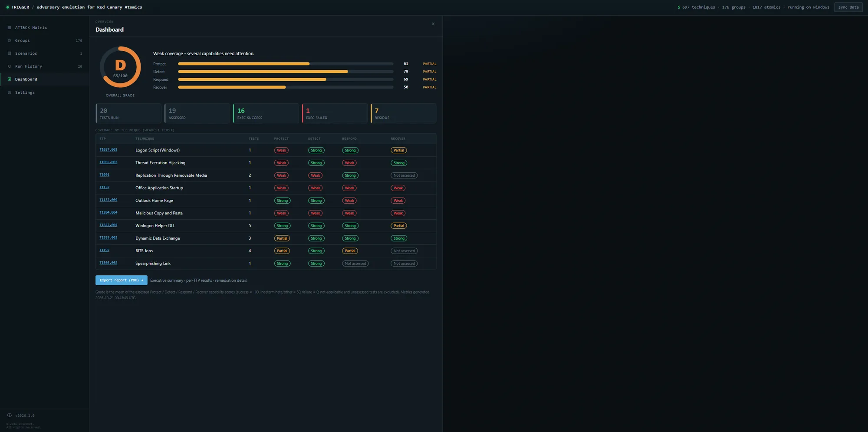Viewport: 868px width, 432px height.
Task: Open technique link T1559.002
Action: point(108,238)
